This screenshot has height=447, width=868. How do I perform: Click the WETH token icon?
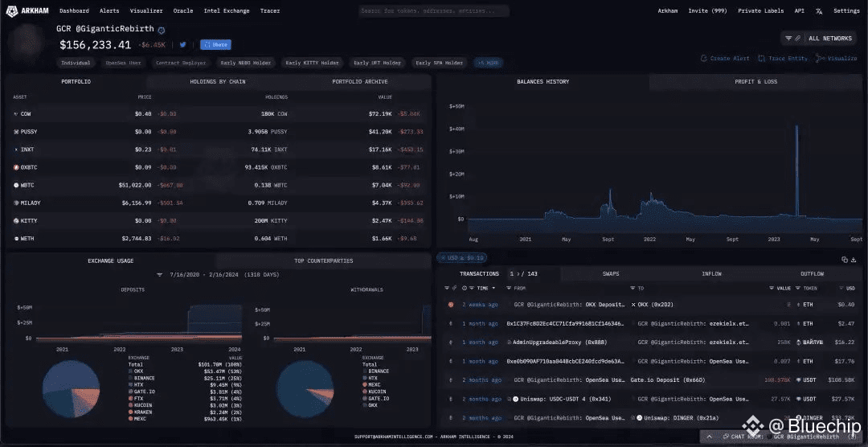[x=16, y=238]
